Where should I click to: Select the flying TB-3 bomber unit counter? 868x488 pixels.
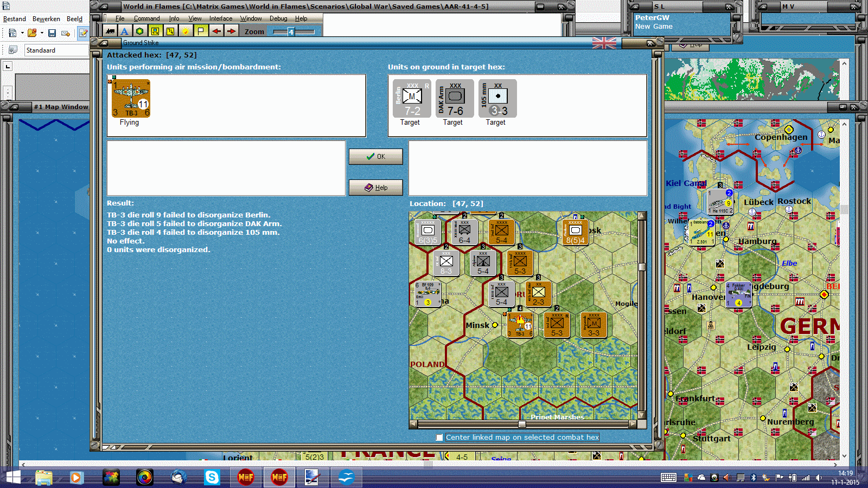click(x=131, y=99)
